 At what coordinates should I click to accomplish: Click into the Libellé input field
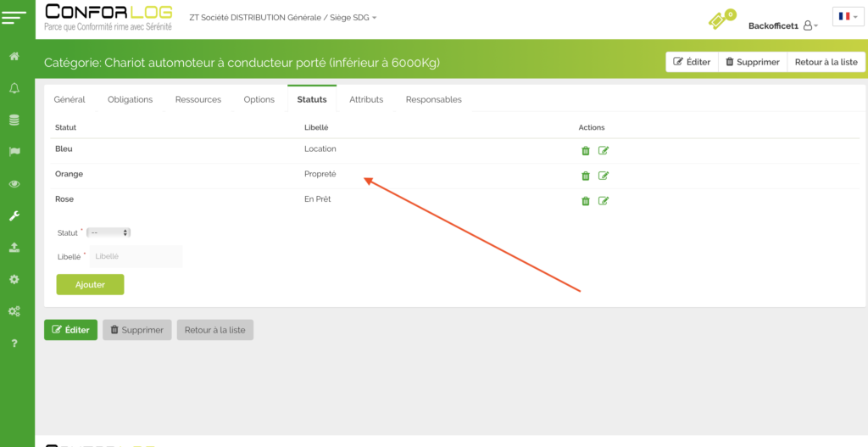click(136, 256)
